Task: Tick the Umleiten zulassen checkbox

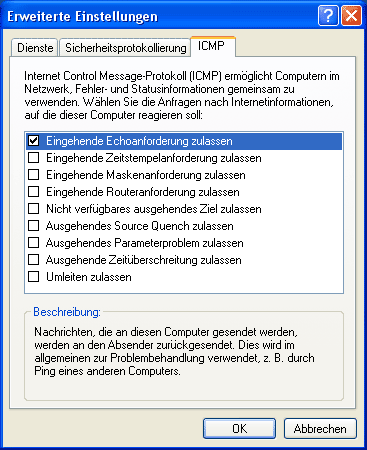Action: coord(34,277)
